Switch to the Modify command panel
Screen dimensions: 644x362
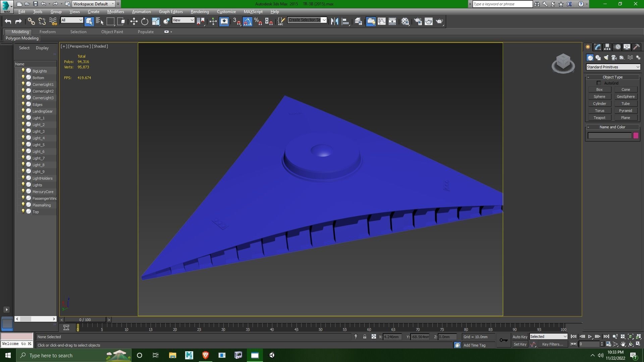point(597,47)
